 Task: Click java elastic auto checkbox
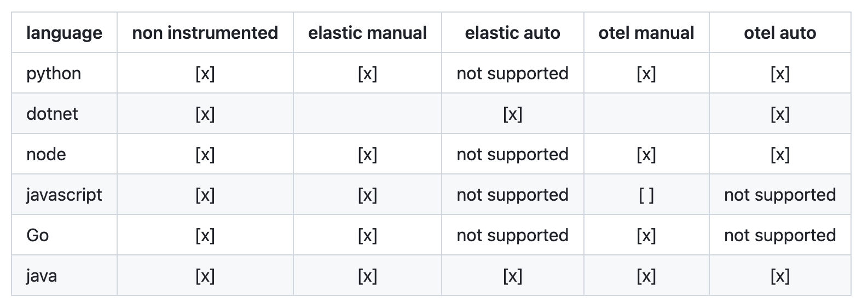(512, 276)
